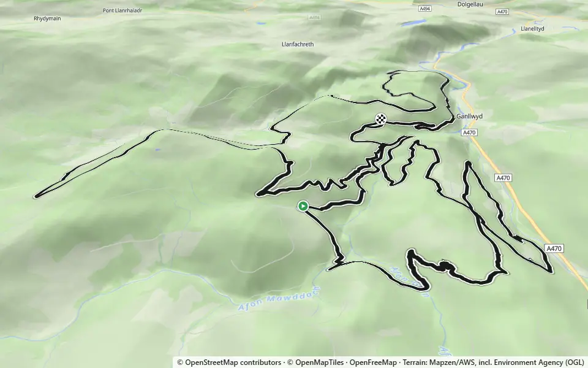Select the Ganllwyd village label

click(x=469, y=117)
